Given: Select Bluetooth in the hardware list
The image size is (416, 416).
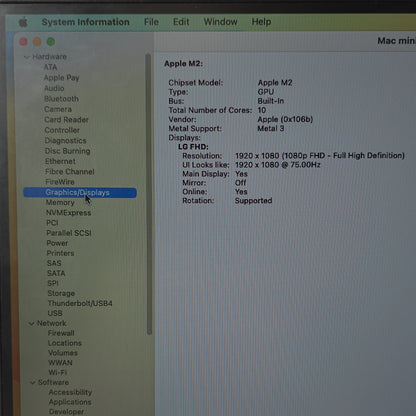Looking at the screenshot, I should click(x=61, y=99).
